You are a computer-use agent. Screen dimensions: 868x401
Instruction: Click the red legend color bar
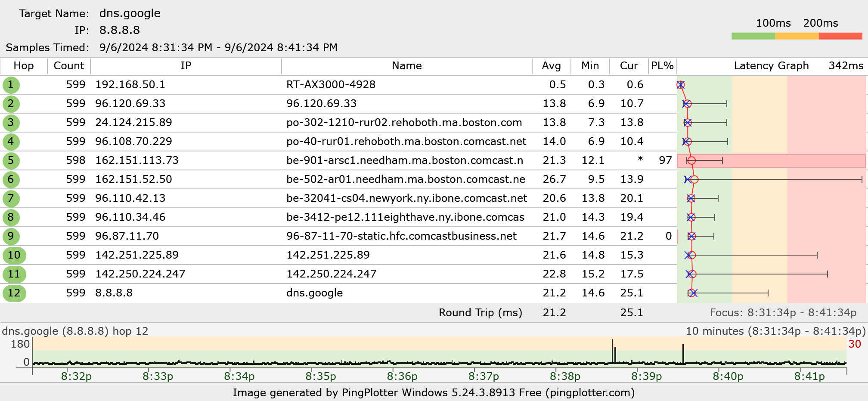840,36
